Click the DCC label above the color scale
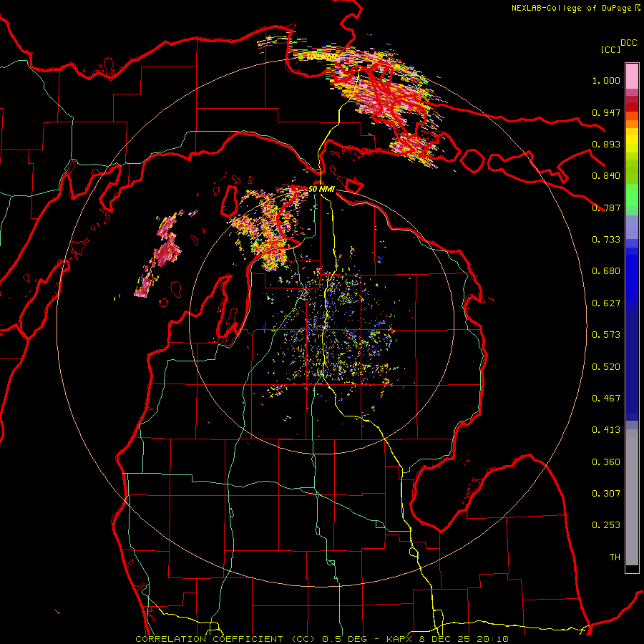Viewport: 644px width, 644px height. (x=629, y=43)
